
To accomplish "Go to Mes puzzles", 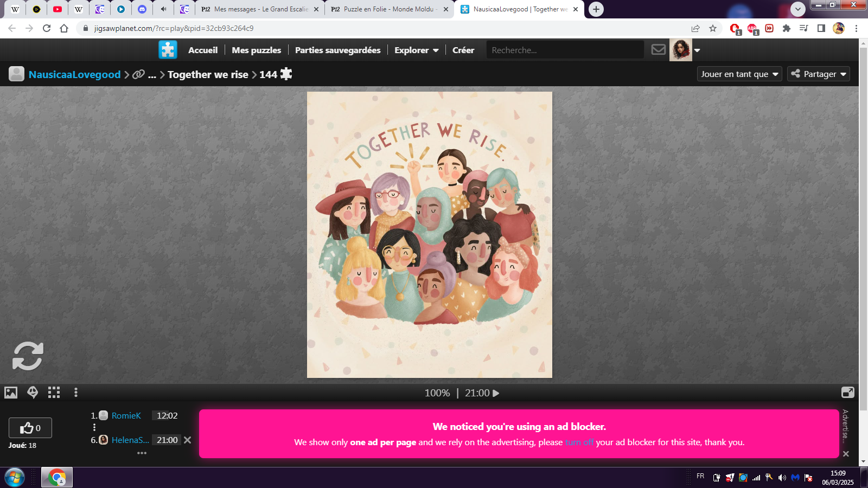I will tap(256, 50).
